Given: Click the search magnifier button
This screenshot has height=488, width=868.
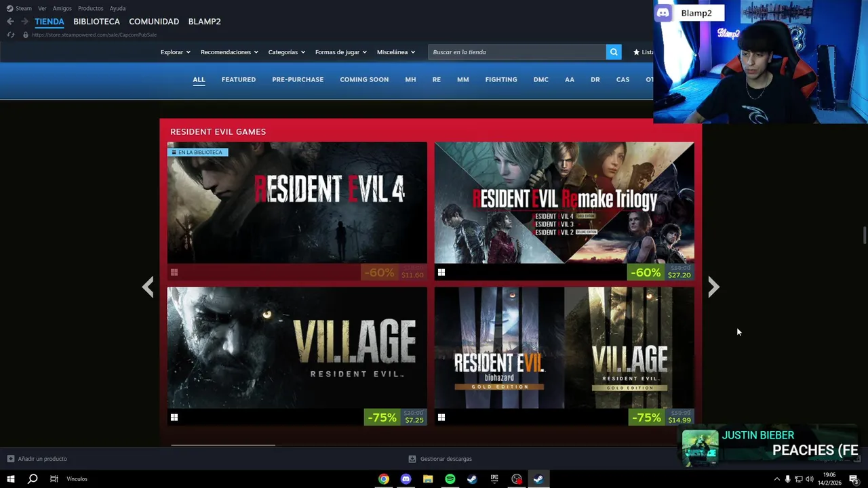Looking at the screenshot, I should pyautogui.click(x=614, y=52).
